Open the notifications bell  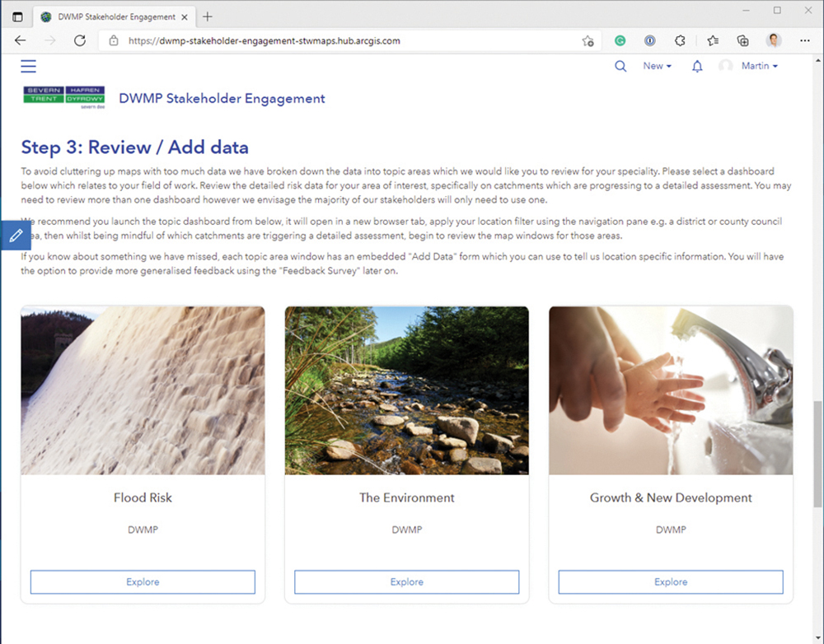697,67
